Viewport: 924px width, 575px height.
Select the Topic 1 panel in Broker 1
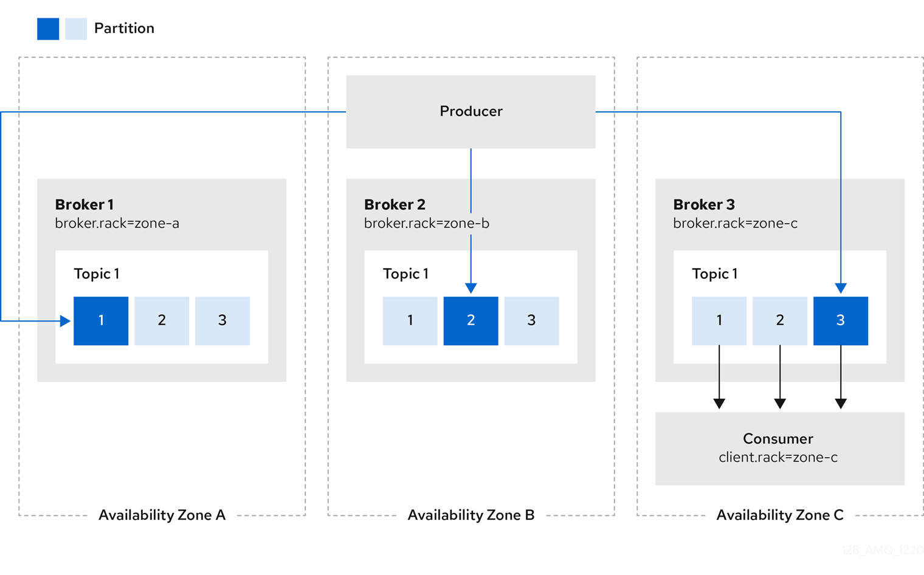162,274
